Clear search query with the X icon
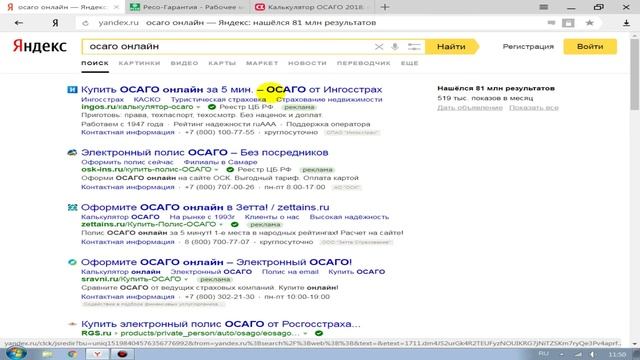The width and height of the screenshot is (640, 360). pyautogui.click(x=379, y=47)
